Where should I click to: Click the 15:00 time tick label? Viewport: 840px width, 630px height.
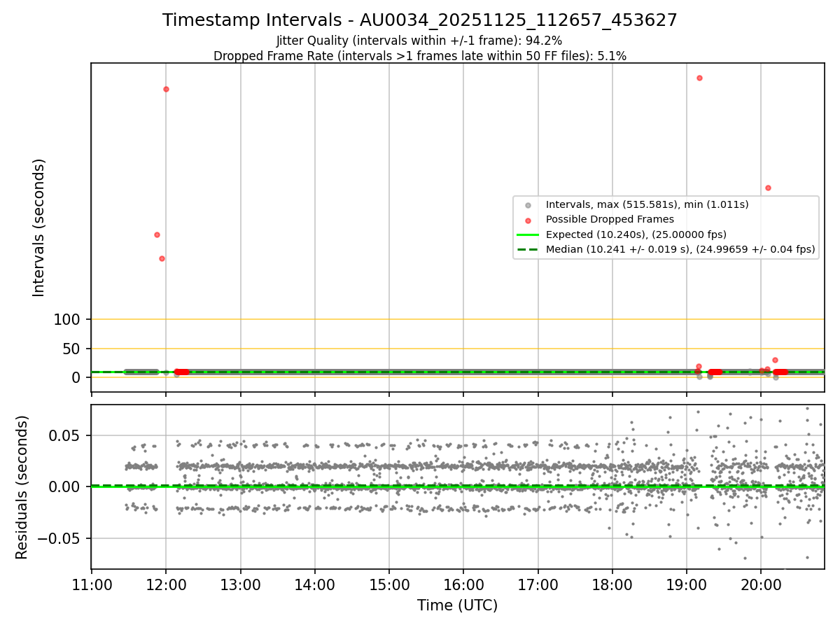pyautogui.click(x=389, y=584)
